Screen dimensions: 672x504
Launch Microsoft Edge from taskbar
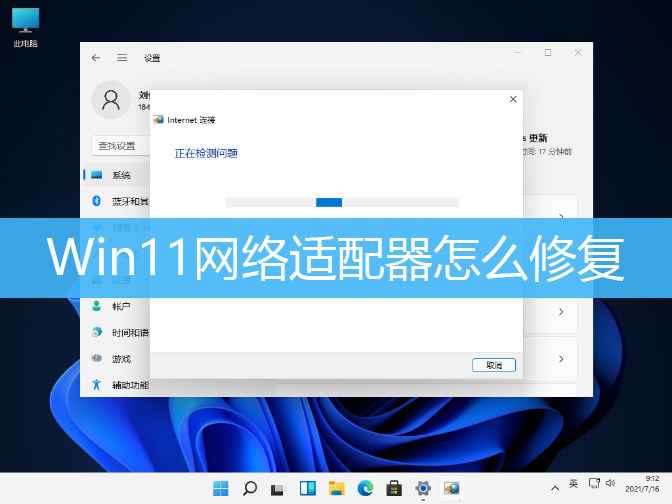[x=366, y=488]
